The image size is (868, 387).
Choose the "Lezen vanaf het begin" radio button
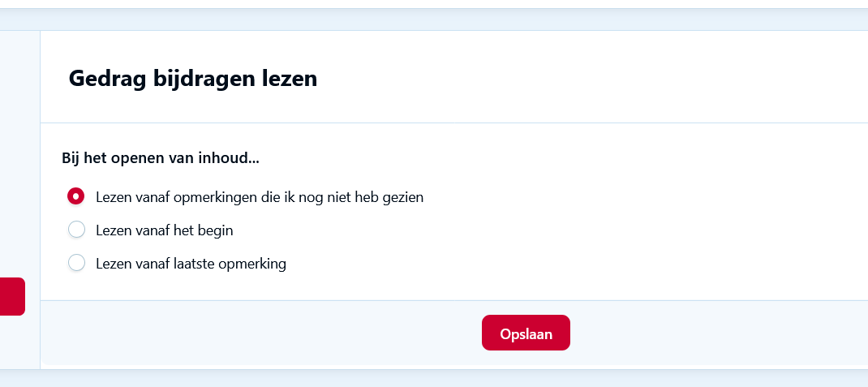pyautogui.click(x=76, y=230)
